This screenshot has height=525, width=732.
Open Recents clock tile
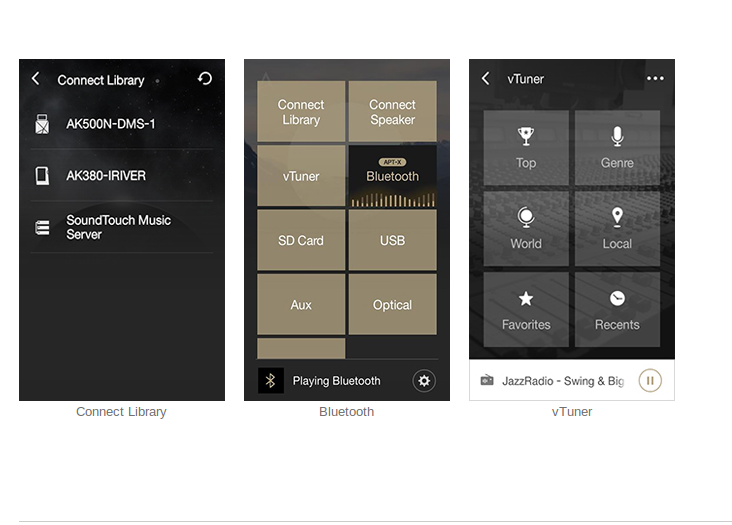[617, 309]
